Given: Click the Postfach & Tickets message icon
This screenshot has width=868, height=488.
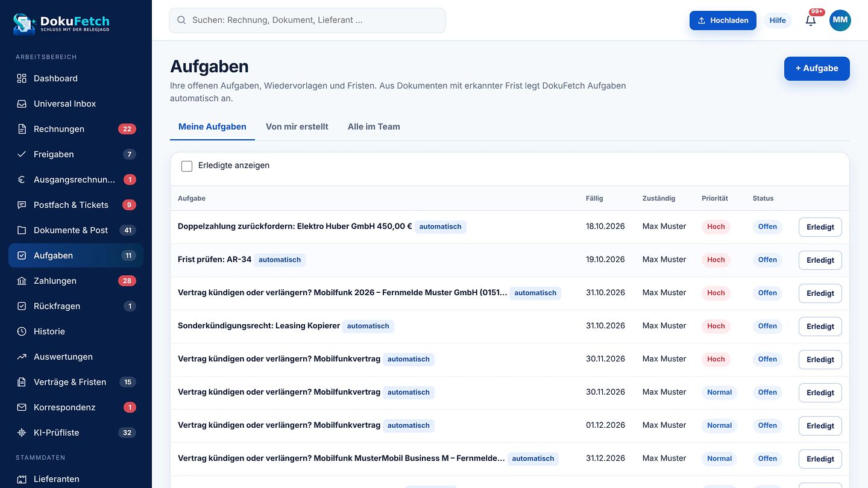Looking at the screenshot, I should pos(22,205).
